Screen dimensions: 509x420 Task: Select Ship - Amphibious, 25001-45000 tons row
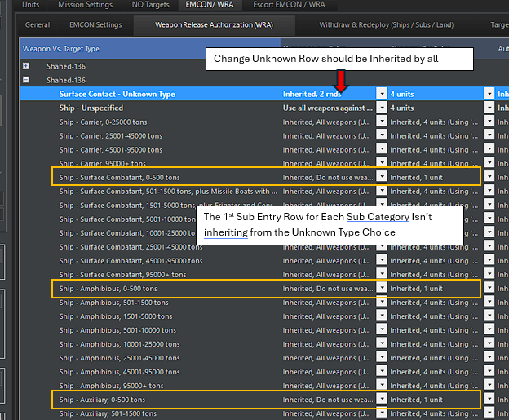(x=264, y=358)
